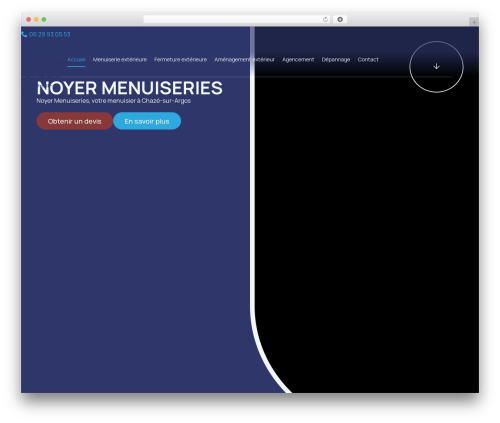500x423 pixels.
Task: Open the Accueil menu item
Action: tap(76, 60)
